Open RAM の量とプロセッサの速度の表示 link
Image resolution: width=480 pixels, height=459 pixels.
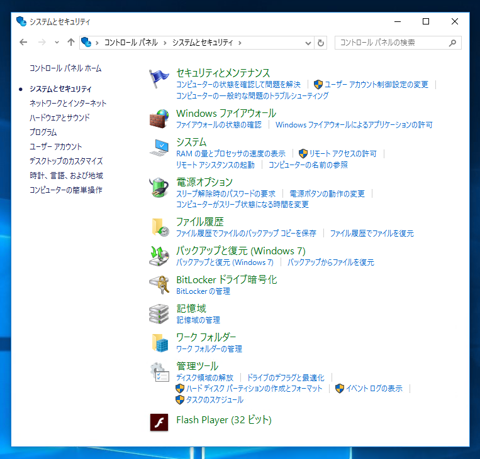[231, 153]
